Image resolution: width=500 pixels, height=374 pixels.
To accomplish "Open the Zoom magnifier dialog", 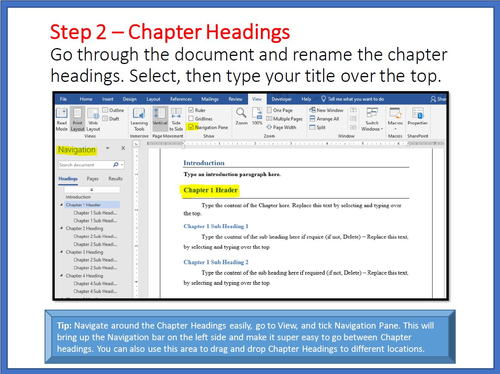I will pos(241,116).
